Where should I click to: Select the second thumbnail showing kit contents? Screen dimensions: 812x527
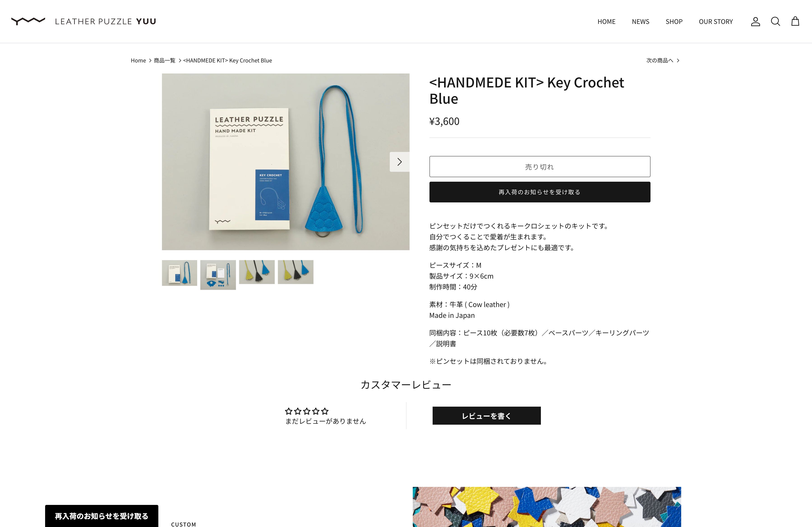pos(218,275)
